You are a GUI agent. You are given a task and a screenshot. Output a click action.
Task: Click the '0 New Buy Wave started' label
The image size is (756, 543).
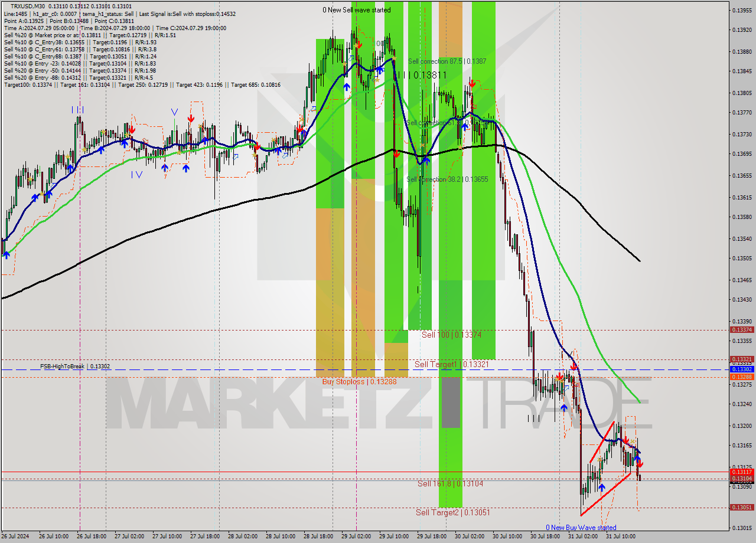click(581, 528)
